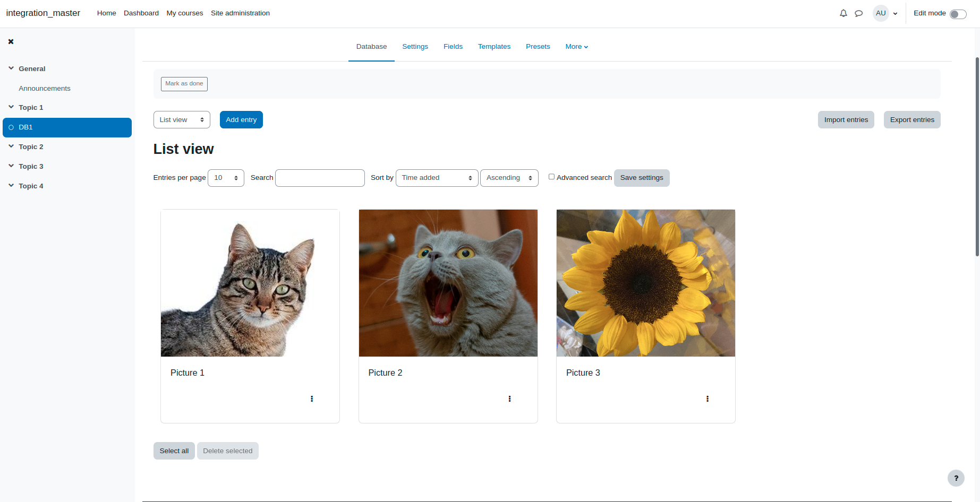Click the Picture 1 caption text
The image size is (980, 502).
pyautogui.click(x=188, y=373)
